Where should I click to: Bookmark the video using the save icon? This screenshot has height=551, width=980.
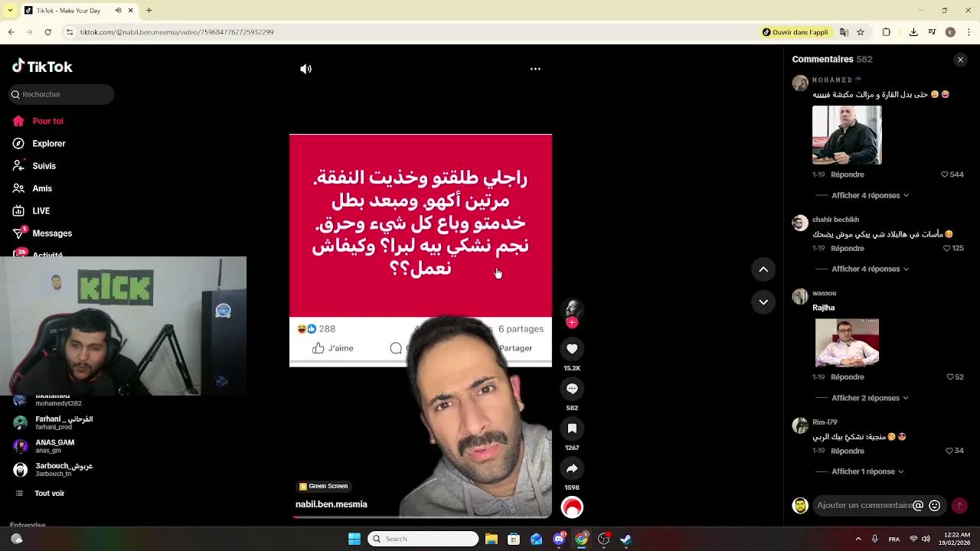coord(572,429)
